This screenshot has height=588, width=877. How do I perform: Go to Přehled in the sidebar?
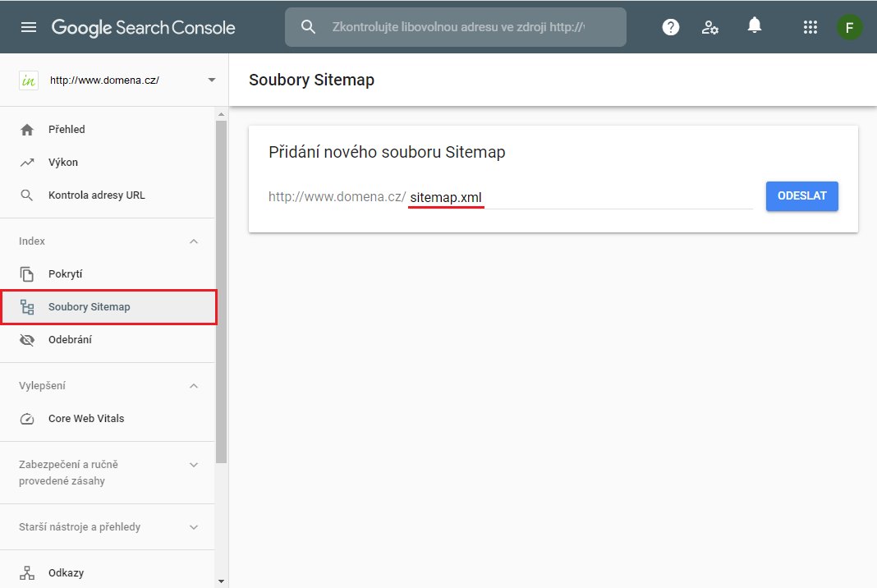coord(67,130)
